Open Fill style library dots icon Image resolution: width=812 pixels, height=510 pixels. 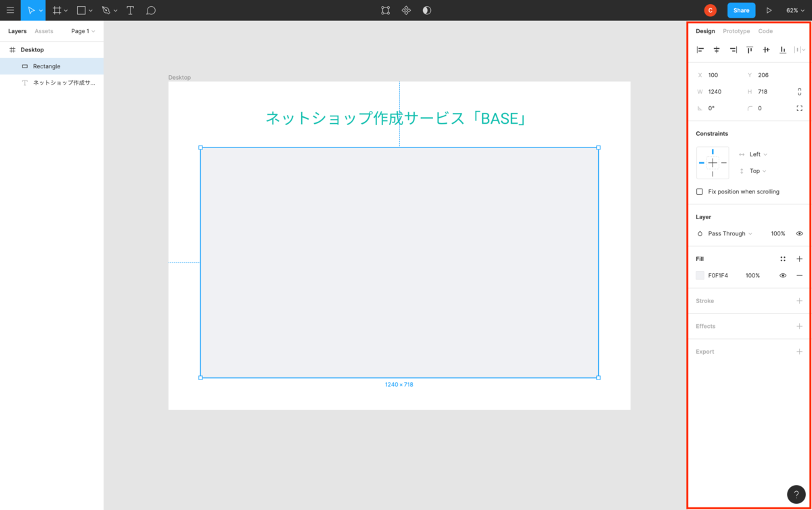[783, 259]
